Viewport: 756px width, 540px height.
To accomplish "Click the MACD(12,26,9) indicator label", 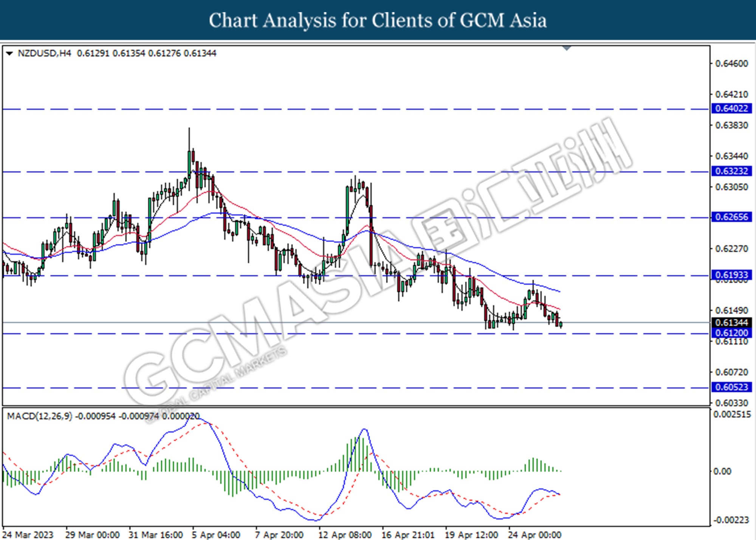I will [x=39, y=416].
